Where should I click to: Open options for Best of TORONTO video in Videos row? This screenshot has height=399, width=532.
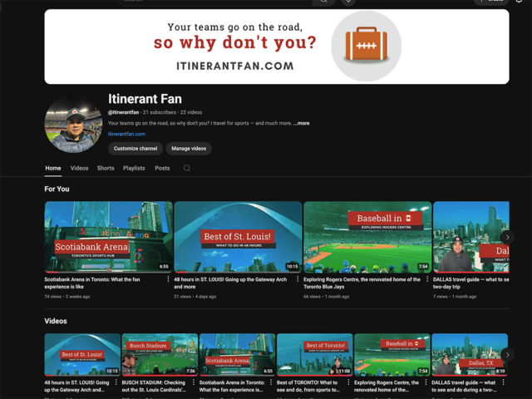click(348, 382)
